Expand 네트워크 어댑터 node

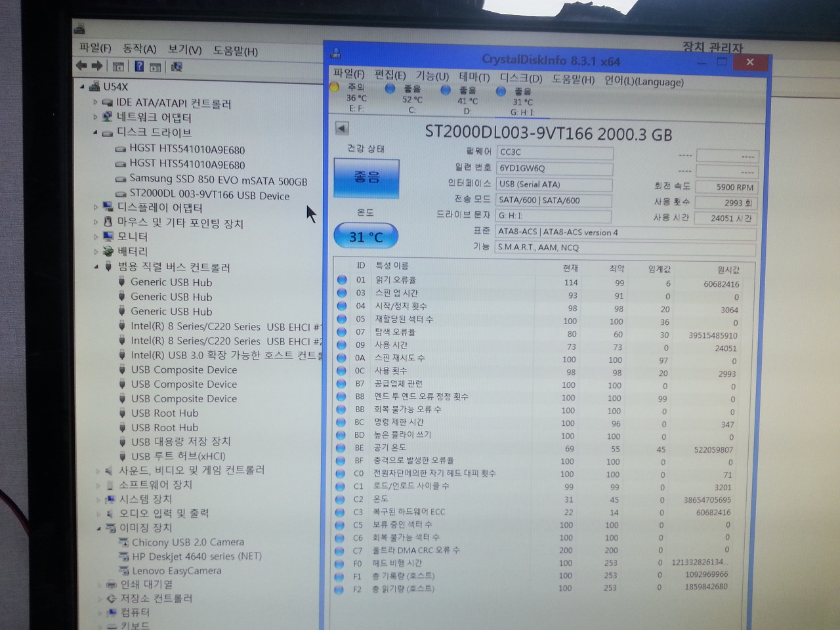coord(95,117)
